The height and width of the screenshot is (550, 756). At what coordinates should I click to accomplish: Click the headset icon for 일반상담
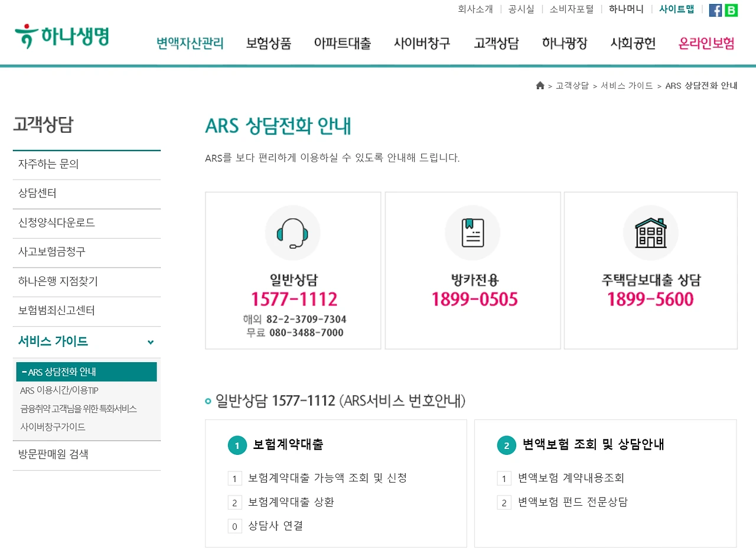(292, 233)
